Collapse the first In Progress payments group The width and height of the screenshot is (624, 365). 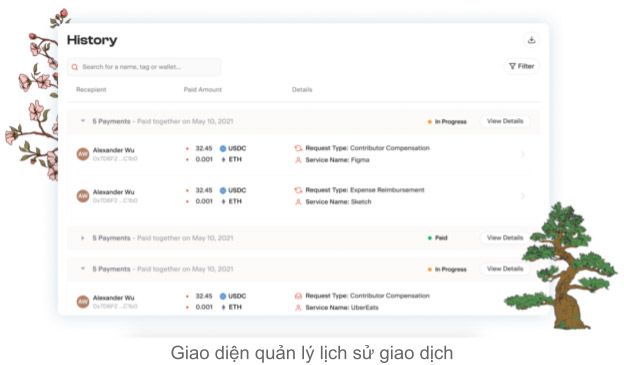pos(83,121)
